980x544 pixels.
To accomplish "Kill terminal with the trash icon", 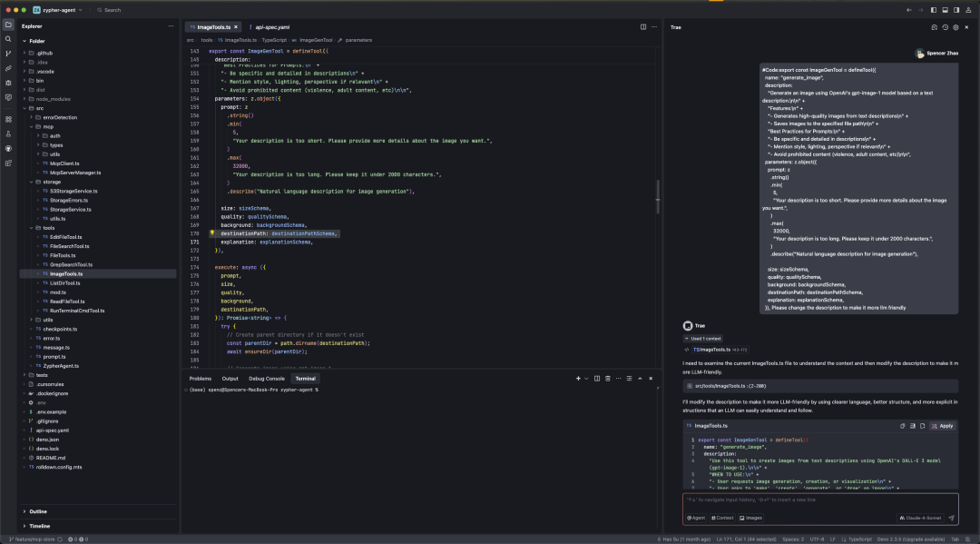I will [x=607, y=379].
